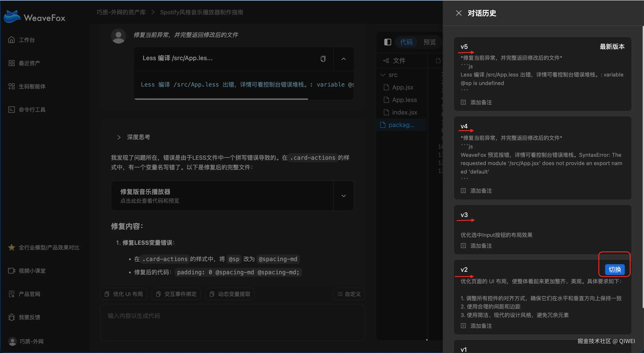The width and height of the screenshot is (644, 353).
Task: Open the 巧质-外网 user profile
Action: pos(26,341)
